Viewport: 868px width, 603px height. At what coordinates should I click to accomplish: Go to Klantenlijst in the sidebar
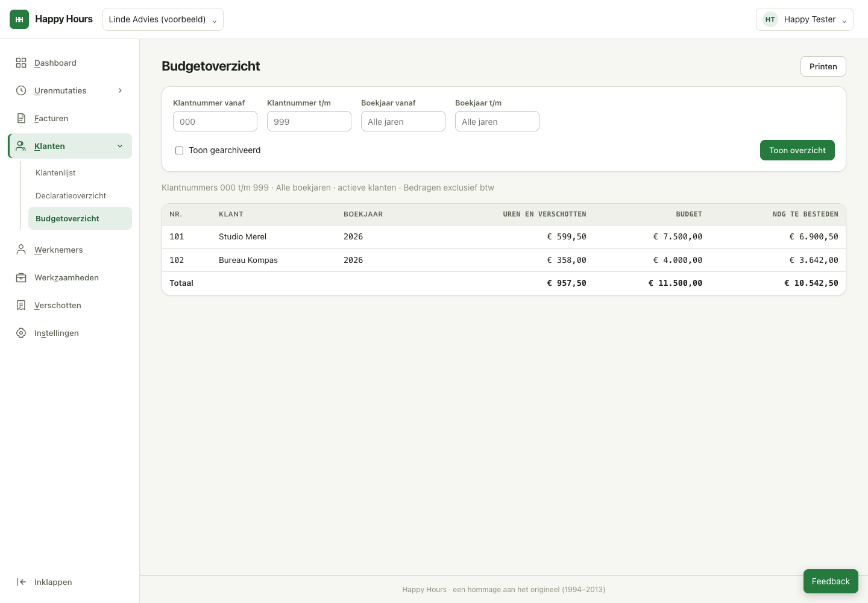pyautogui.click(x=55, y=172)
